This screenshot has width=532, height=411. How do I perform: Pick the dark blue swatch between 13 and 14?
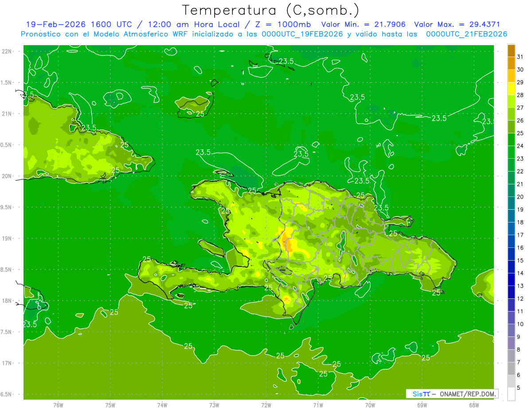click(511, 279)
